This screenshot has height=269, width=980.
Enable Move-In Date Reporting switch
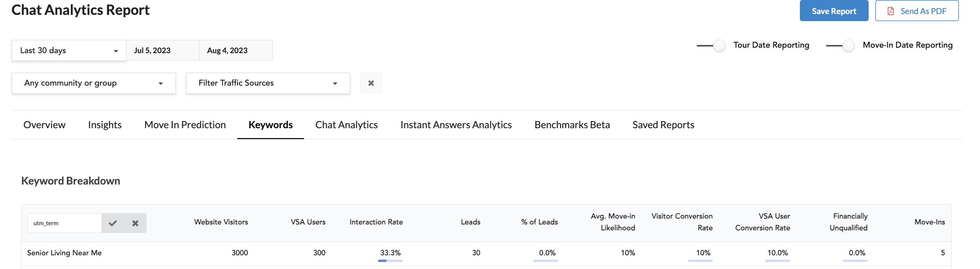coord(841,45)
